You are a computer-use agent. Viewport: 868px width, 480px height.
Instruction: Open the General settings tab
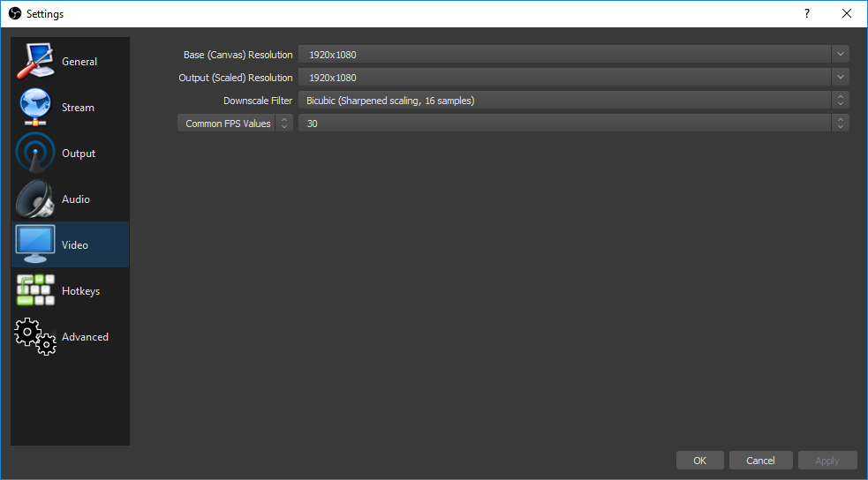pos(71,62)
